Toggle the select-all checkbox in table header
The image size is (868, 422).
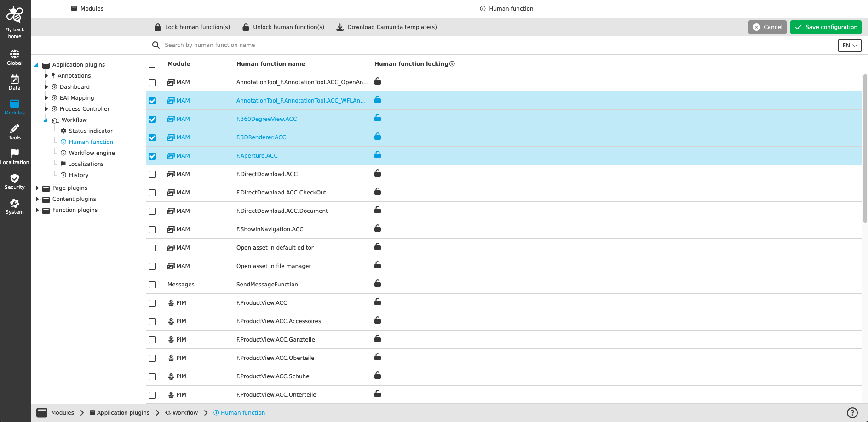152,64
